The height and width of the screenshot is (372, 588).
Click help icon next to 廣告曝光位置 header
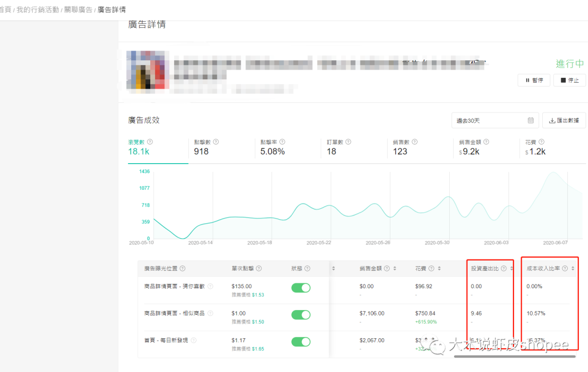[x=182, y=269]
